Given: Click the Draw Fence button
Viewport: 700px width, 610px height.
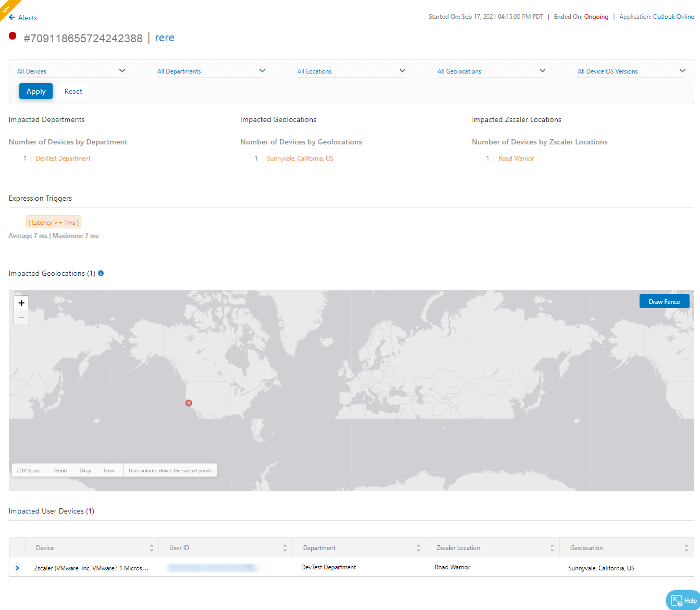Looking at the screenshot, I should coord(664,301).
